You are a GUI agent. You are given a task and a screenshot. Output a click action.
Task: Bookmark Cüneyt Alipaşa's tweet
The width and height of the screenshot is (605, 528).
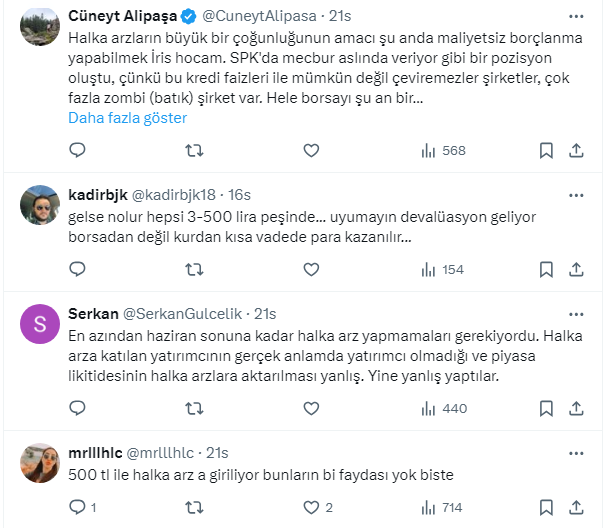tap(546, 150)
